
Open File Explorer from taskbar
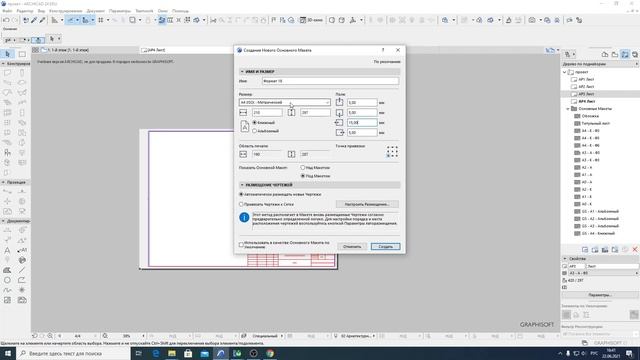pyautogui.click(x=172, y=353)
